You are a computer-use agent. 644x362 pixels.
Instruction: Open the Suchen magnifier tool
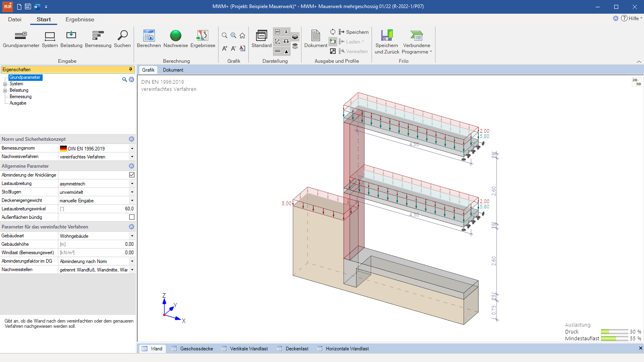[x=122, y=39]
